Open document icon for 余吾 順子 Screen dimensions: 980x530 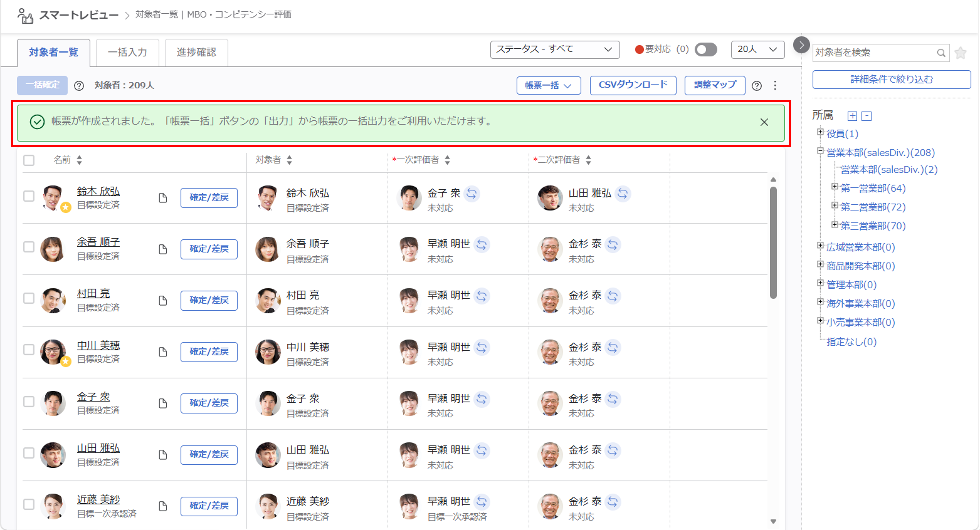click(x=163, y=249)
